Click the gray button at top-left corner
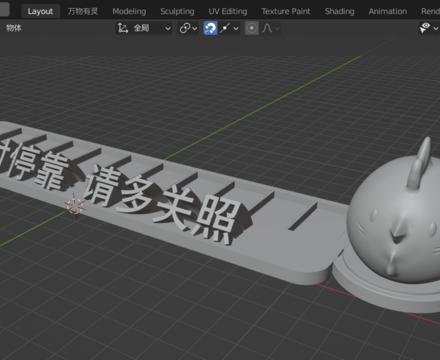The height and width of the screenshot is (360, 440). tap(4, 9)
